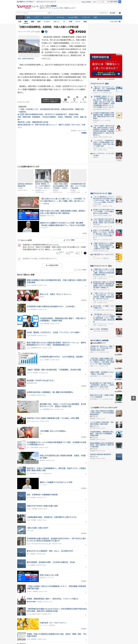Open 漢字読解に特化、外国ルーツの子ども向け教材開発 article
This screenshot has width=138, height=644.
click(63, 405)
